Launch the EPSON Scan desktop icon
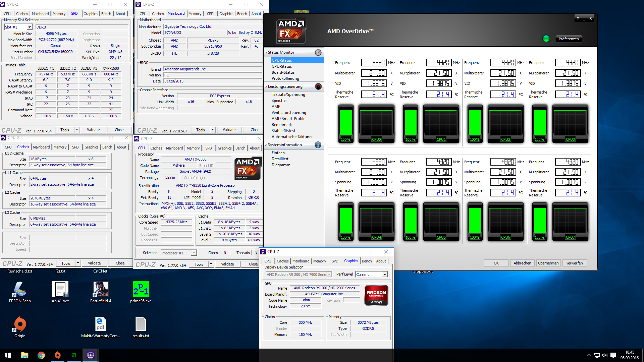The width and height of the screenshot is (644, 362). point(20,290)
